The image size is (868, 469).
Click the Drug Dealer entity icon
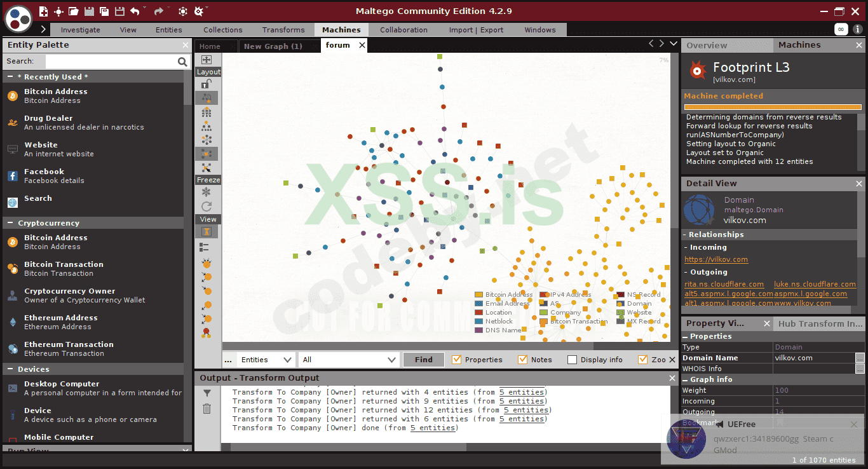click(x=13, y=123)
